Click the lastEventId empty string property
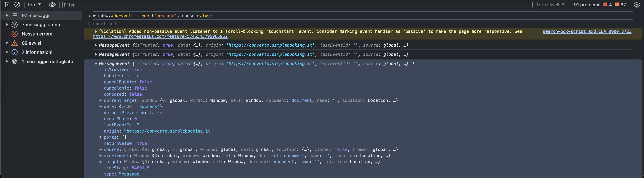Screen dimensions: 644x178 [x=123, y=125]
